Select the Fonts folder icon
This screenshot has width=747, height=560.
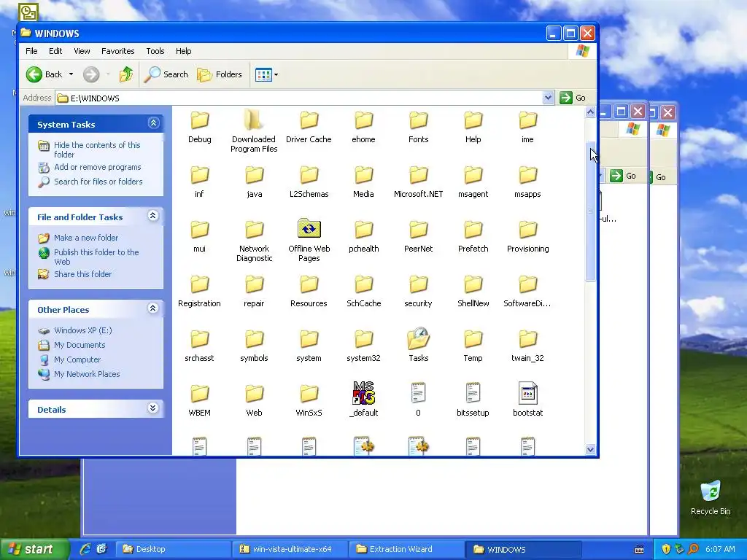(418, 120)
